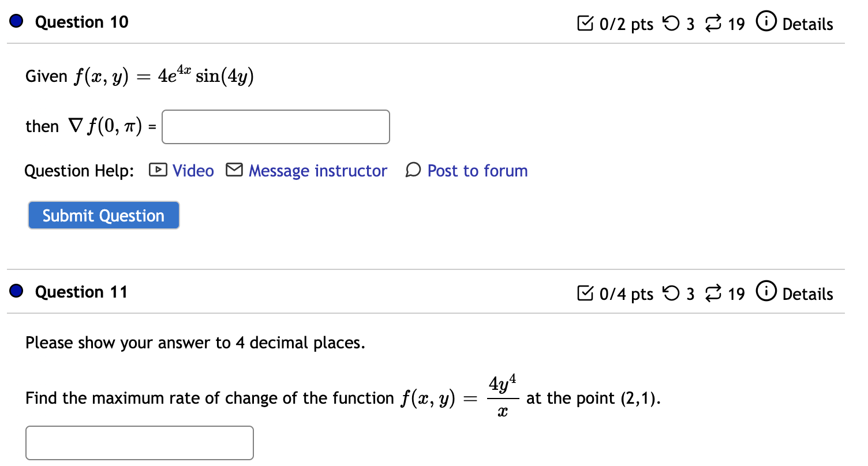Click the Post to forum speech bubble icon
The width and height of the screenshot is (868, 466).
(413, 170)
